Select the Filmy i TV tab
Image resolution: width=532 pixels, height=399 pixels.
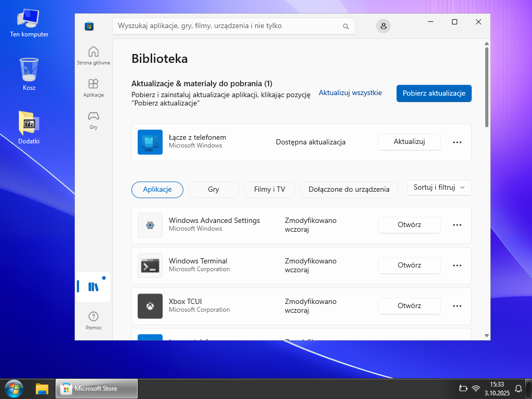(x=270, y=190)
